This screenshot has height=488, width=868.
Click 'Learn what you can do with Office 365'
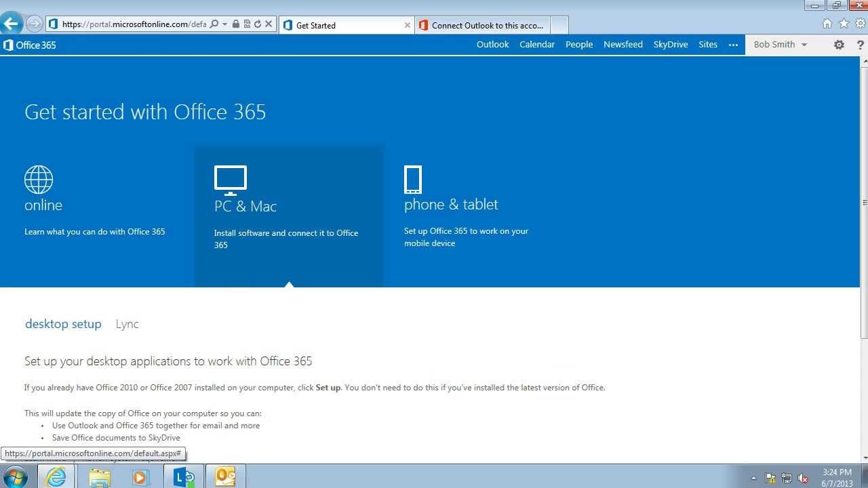(95, 232)
